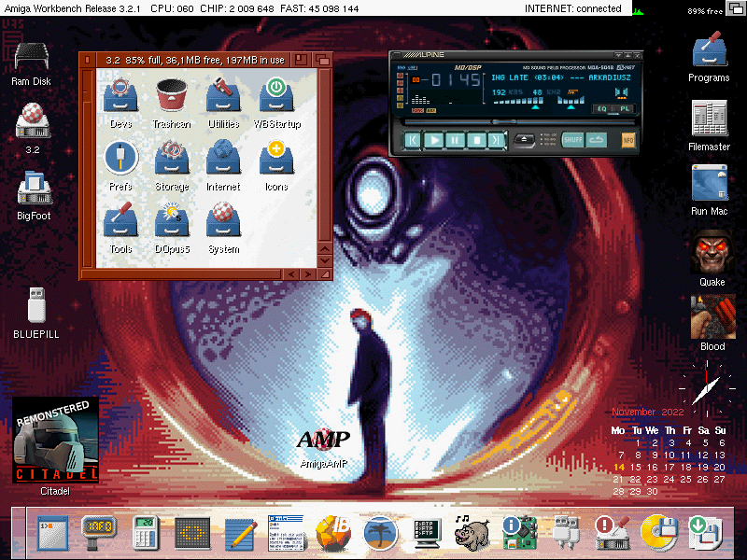
Task: Stop playback in the Alpine player
Action: (x=477, y=141)
